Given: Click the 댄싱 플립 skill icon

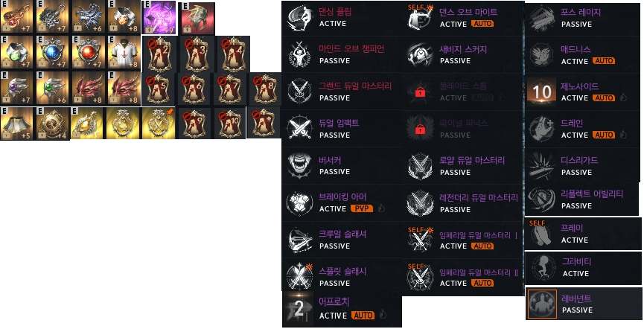Looking at the screenshot, I should tap(300, 17).
